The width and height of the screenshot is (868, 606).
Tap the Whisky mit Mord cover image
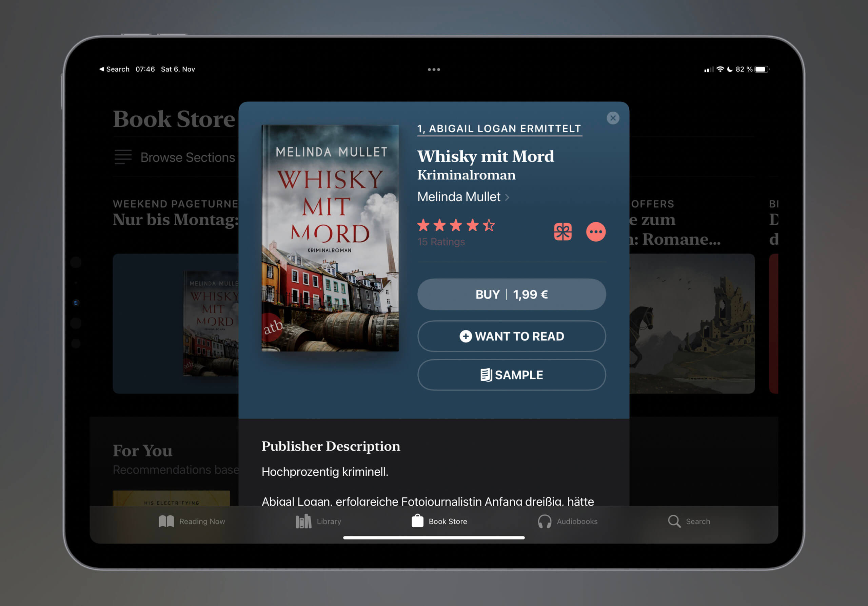pyautogui.click(x=330, y=238)
